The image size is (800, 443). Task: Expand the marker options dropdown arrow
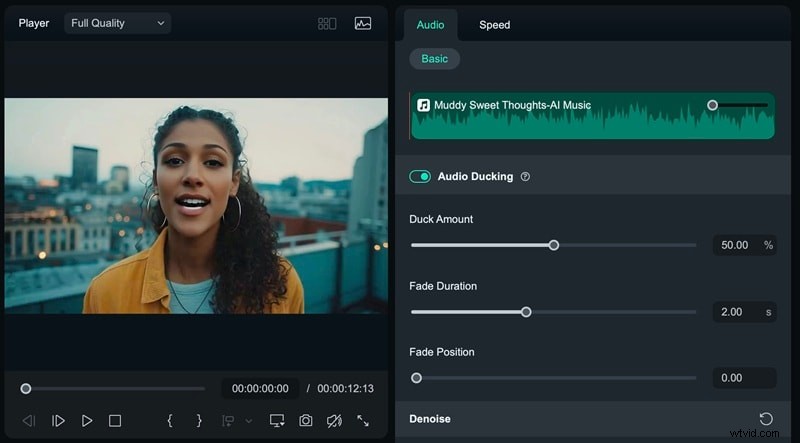pos(249,421)
